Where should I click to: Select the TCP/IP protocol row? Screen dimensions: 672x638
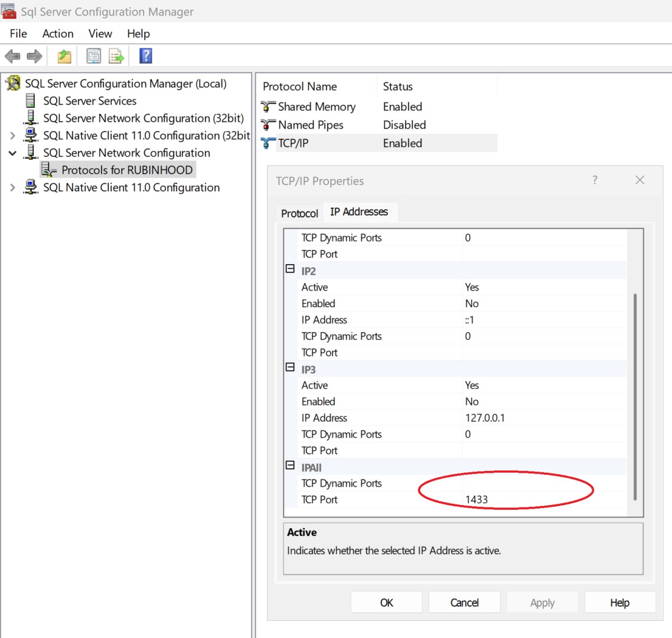pyautogui.click(x=379, y=143)
